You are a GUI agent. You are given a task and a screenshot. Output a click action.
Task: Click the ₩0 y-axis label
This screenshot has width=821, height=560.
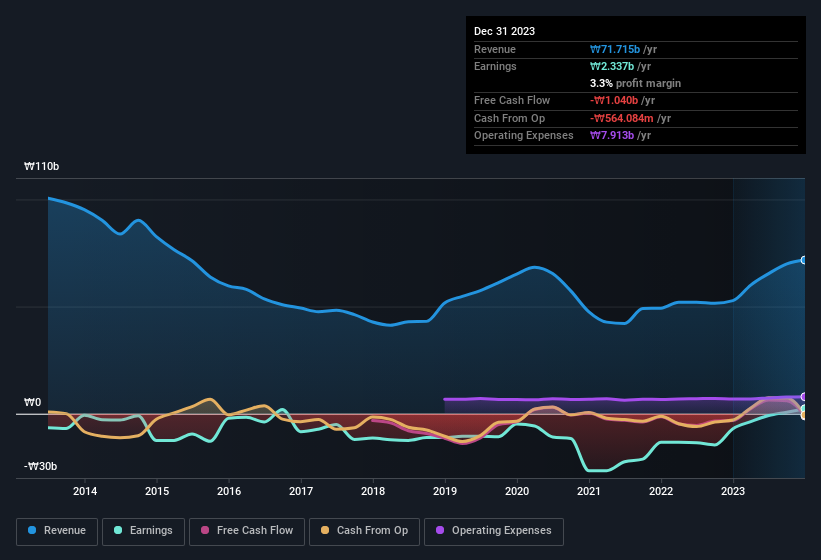coord(32,402)
